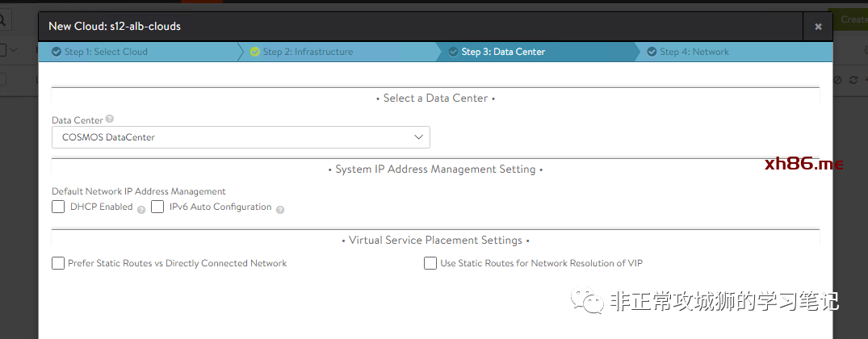This screenshot has width=868, height=339.
Task: Click the IPv6 Auto Configuration help icon
Action: (x=280, y=209)
